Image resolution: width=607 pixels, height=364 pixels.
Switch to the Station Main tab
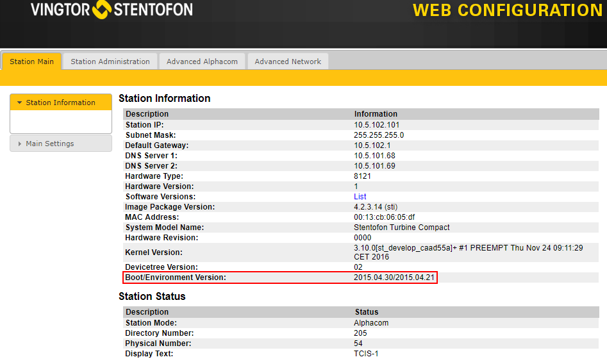[x=31, y=62]
